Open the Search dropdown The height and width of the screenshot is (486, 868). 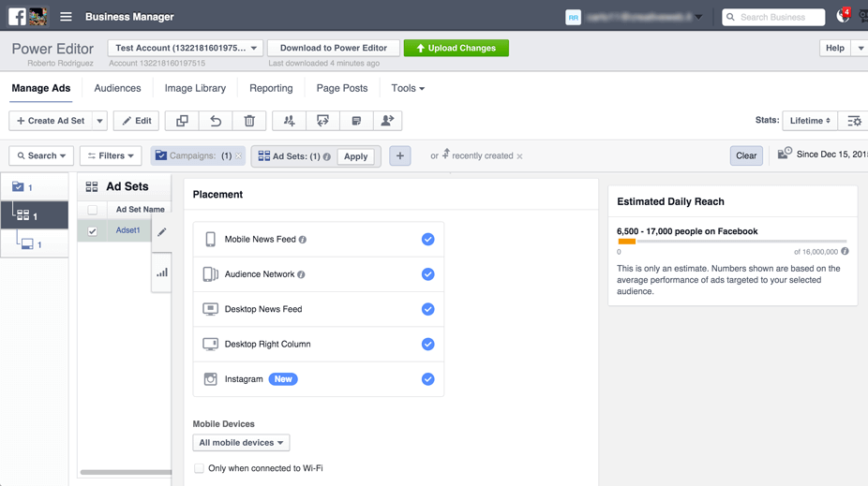click(x=41, y=156)
